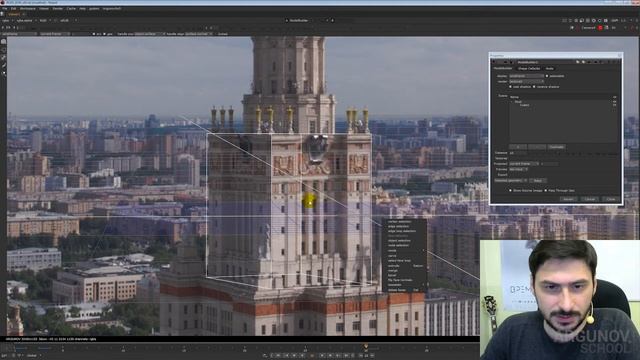This screenshot has width=640, height=360.
Task: Open the sRGB colorspace dropdown
Action: (68, 20)
